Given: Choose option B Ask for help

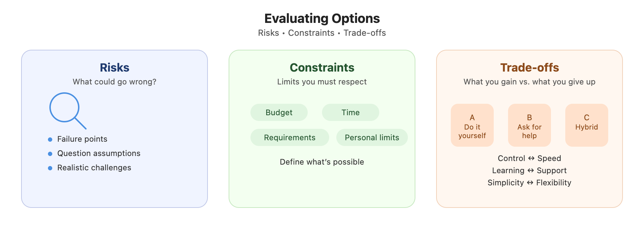Looking at the screenshot, I should (530, 125).
